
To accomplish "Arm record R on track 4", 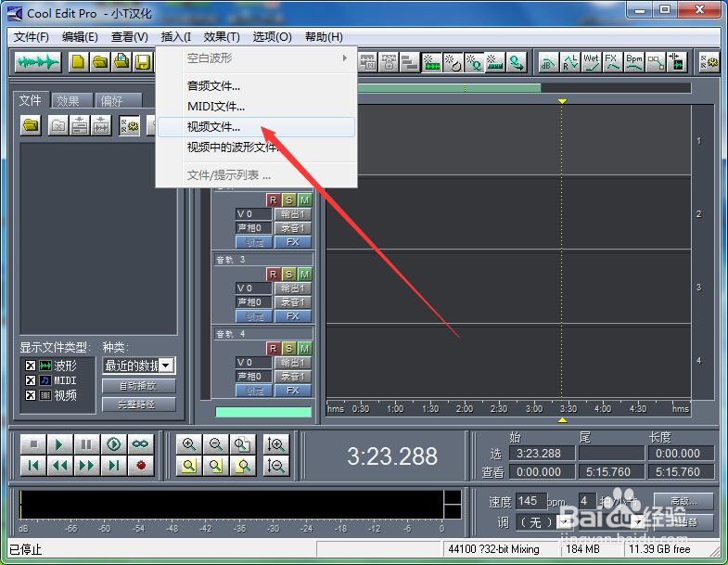I will click(273, 349).
